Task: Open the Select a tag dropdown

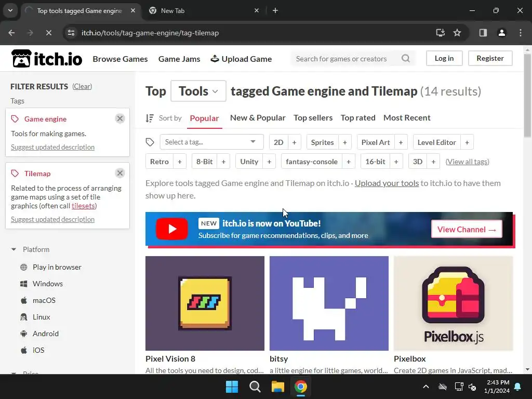Action: coord(212,142)
